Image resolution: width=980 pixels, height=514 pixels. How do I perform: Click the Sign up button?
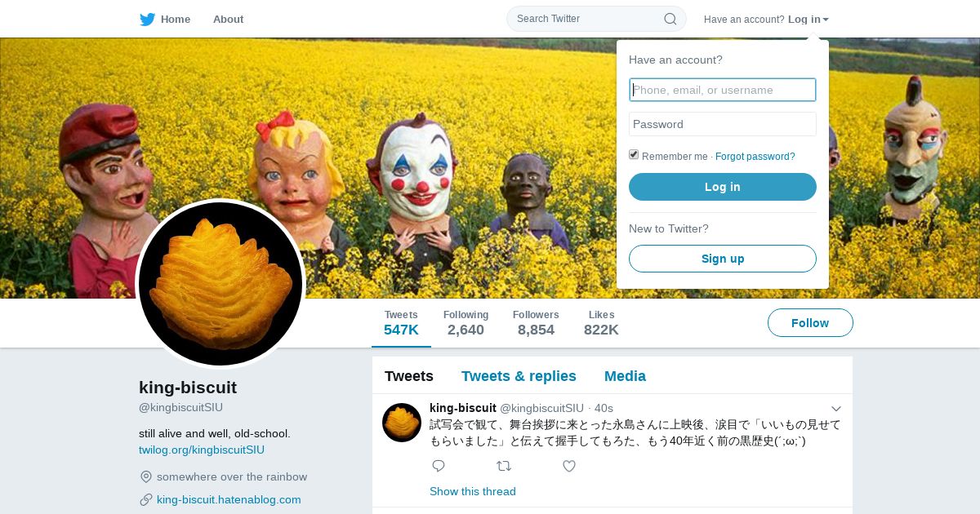coord(723,259)
